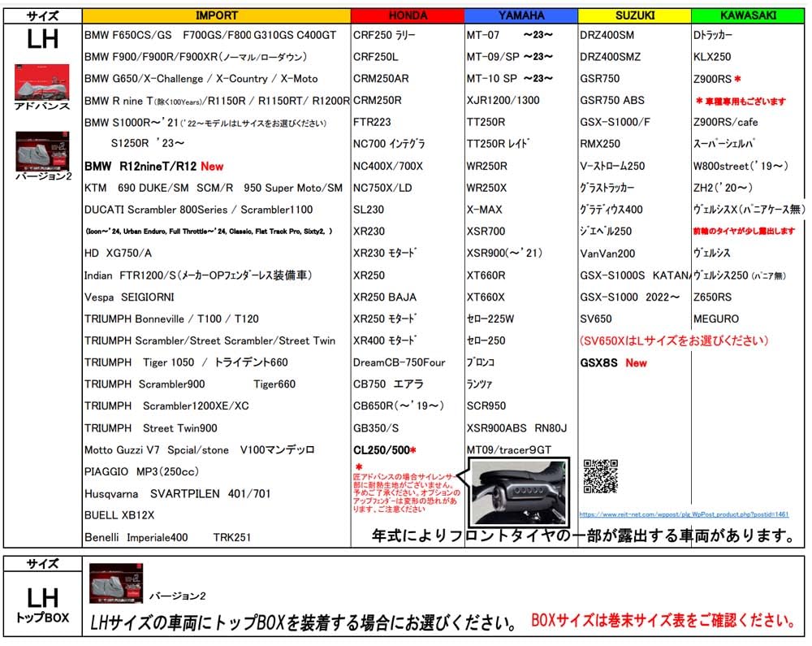Open the reit-net.com product link
The image size is (812, 646).
coord(684,514)
